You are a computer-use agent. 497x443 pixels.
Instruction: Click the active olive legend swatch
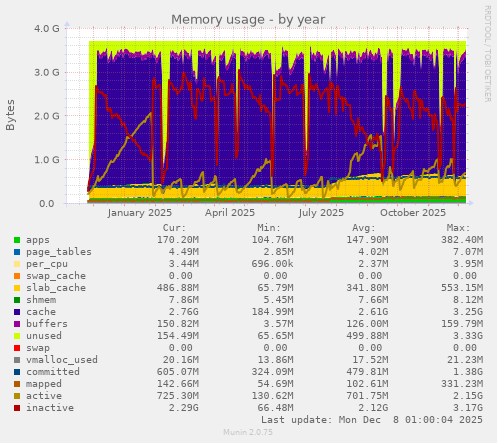17,396
